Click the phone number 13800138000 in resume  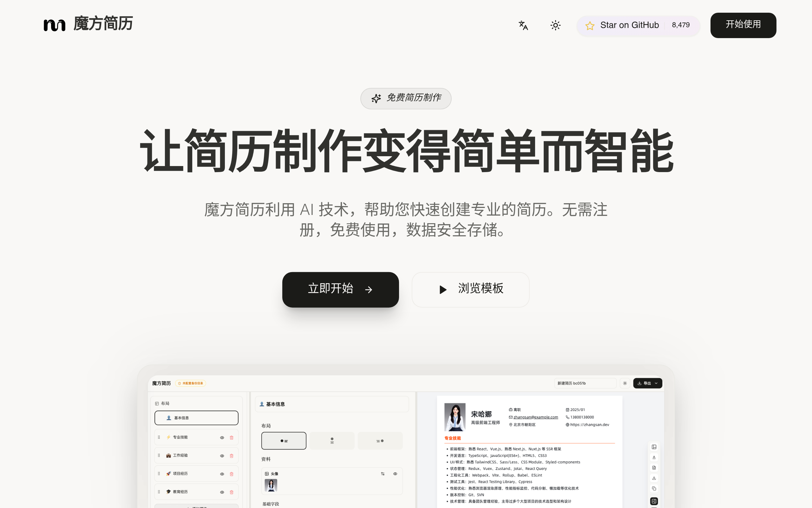(x=582, y=417)
